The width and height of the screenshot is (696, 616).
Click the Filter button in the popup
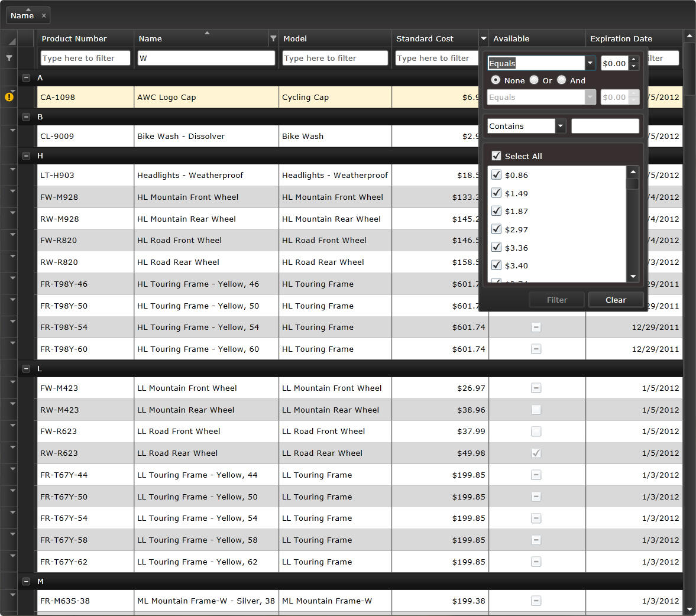(x=556, y=300)
